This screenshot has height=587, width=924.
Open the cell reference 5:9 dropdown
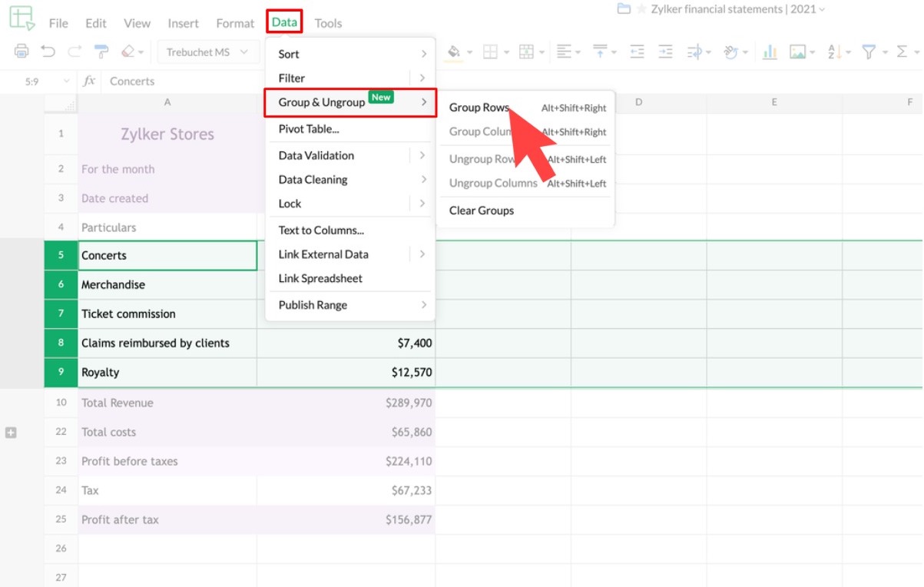(x=66, y=81)
